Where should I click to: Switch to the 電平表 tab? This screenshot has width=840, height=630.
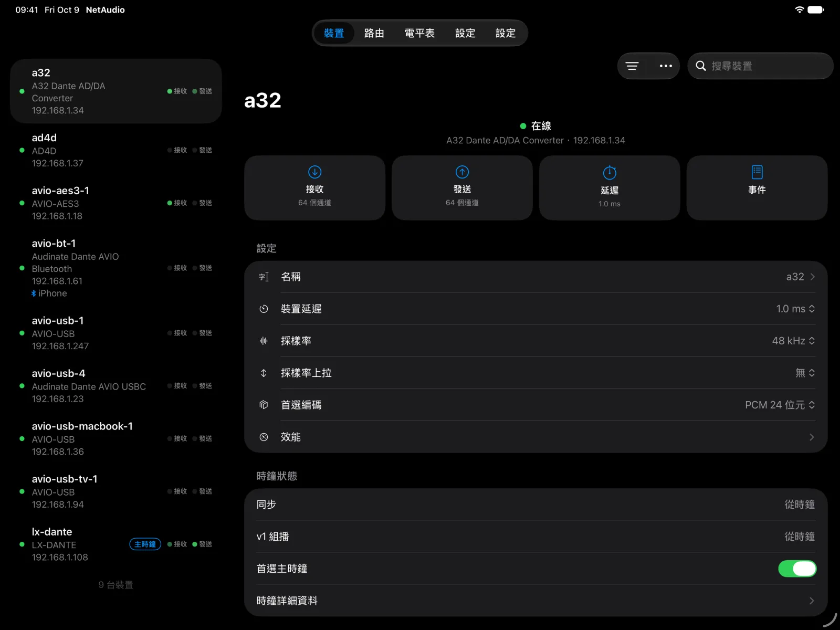[x=419, y=33]
